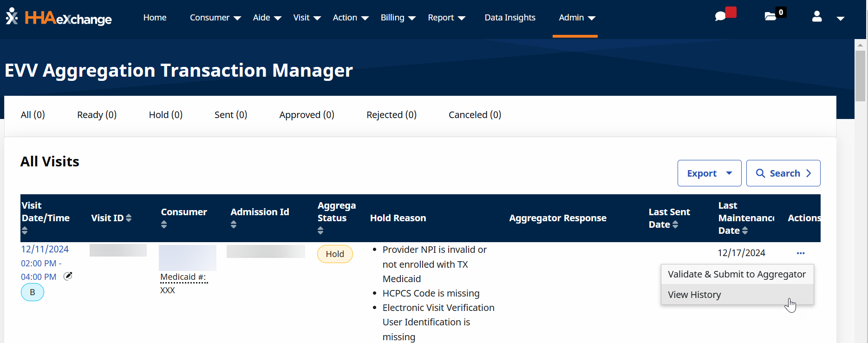Open the 12/11/2024 visit link
This screenshot has height=343, width=868.
45,249
